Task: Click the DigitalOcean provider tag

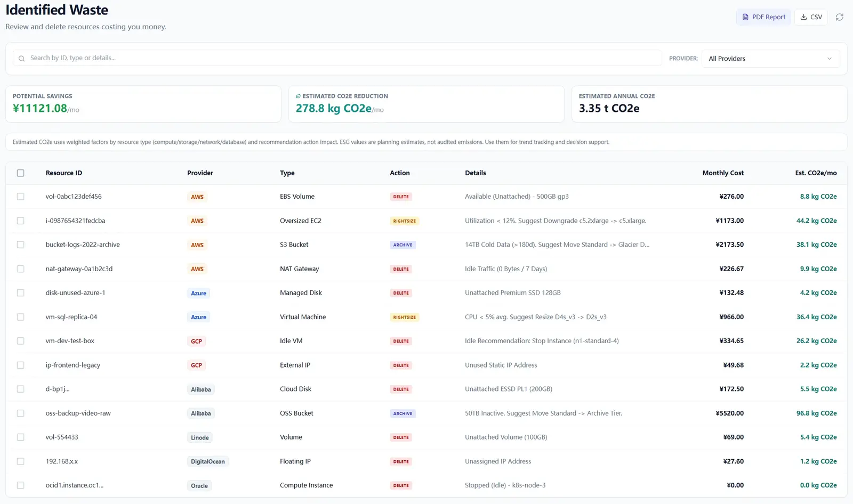Action: (x=208, y=461)
